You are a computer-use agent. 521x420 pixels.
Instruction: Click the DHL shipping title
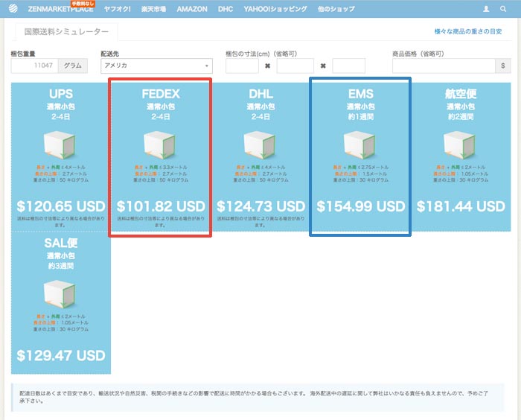pyautogui.click(x=260, y=94)
